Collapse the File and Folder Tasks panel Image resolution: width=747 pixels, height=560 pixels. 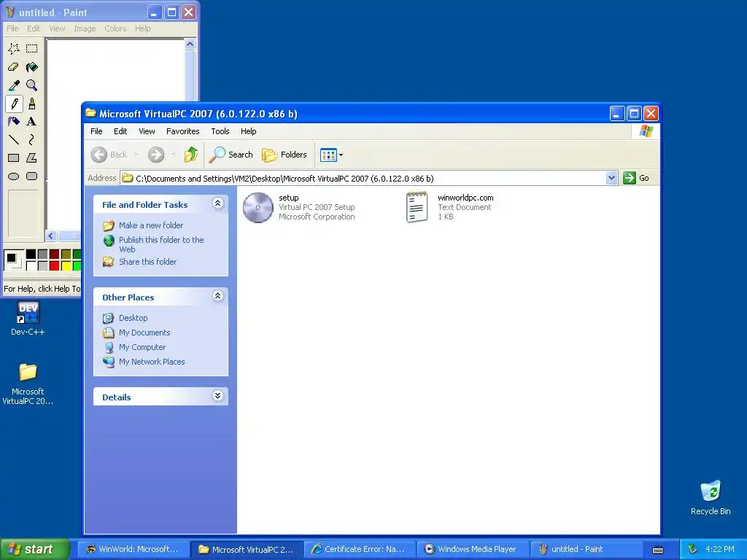[217, 204]
